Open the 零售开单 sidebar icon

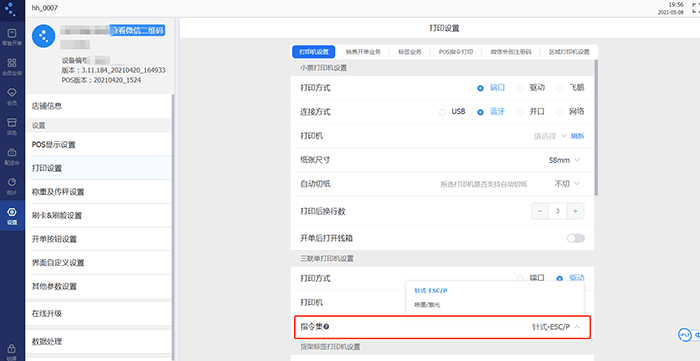point(12,37)
